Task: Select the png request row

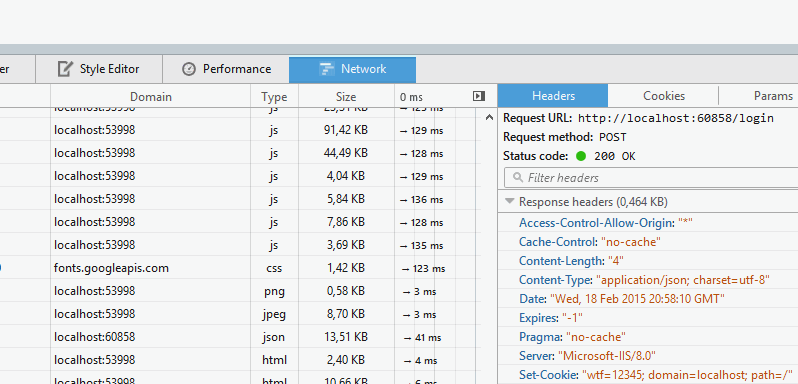Action: tap(240, 291)
